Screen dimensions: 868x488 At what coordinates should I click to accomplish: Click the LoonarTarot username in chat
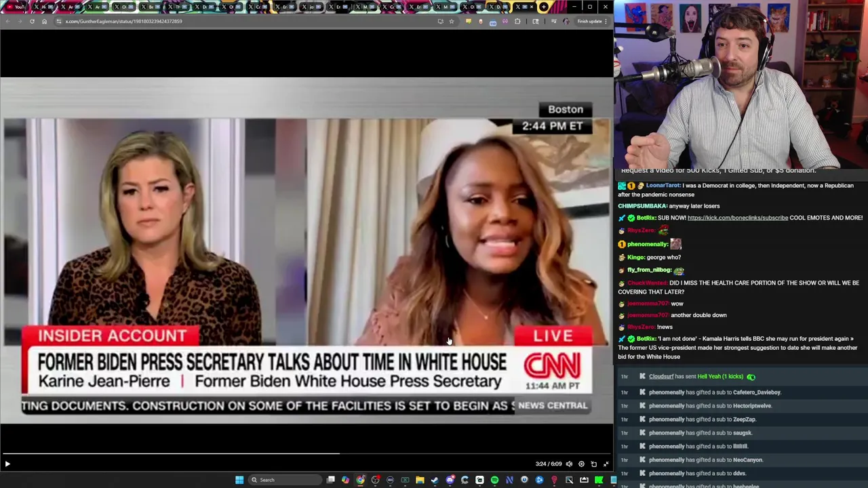click(663, 186)
